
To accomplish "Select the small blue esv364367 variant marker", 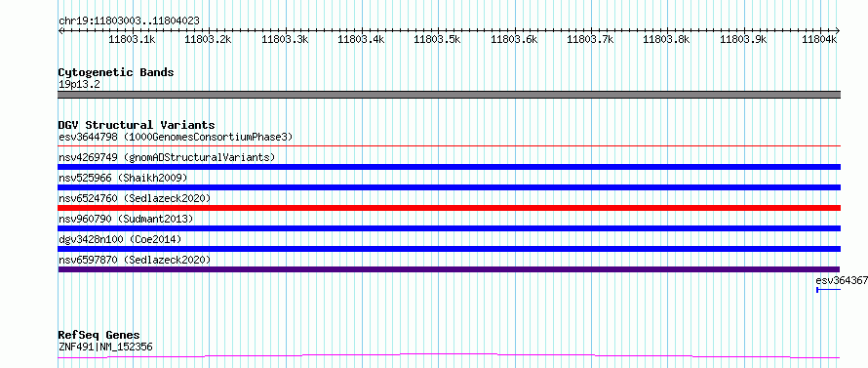I will coord(829,290).
